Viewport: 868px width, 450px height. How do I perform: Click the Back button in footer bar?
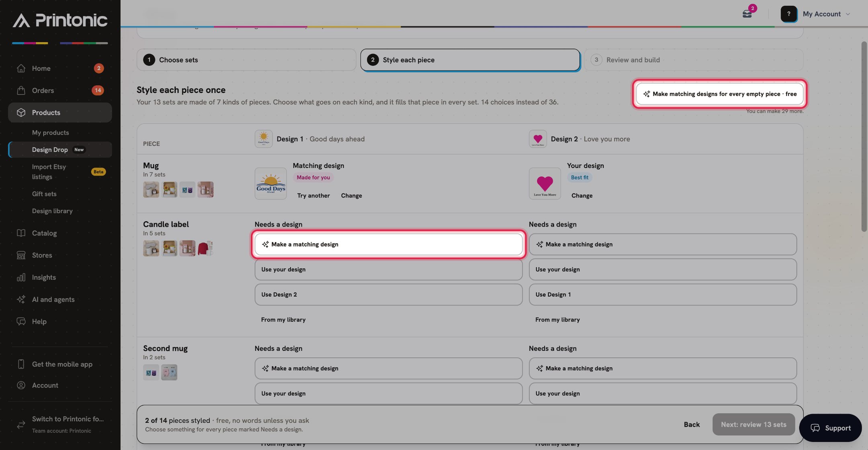[x=692, y=424]
